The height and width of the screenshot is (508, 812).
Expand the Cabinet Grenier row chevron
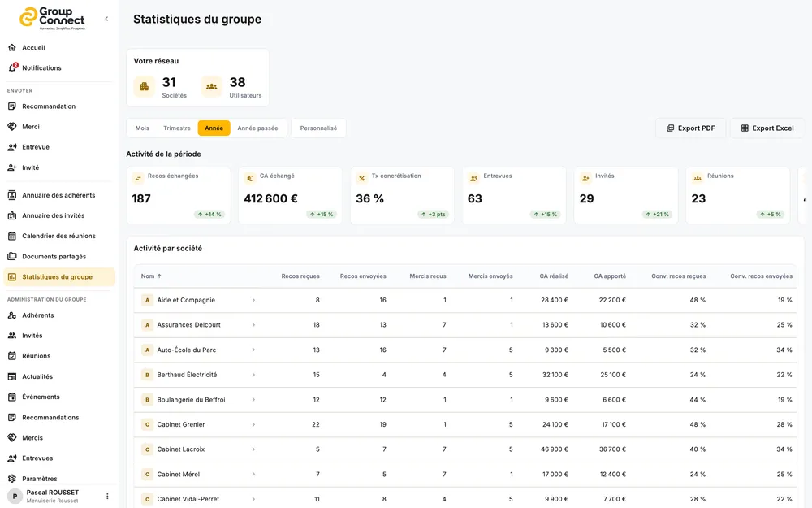click(x=253, y=424)
